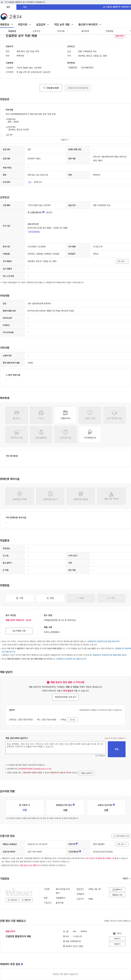
Task: Click the 장애인용 승강기 facility icon
Action: [x=50, y=496]
